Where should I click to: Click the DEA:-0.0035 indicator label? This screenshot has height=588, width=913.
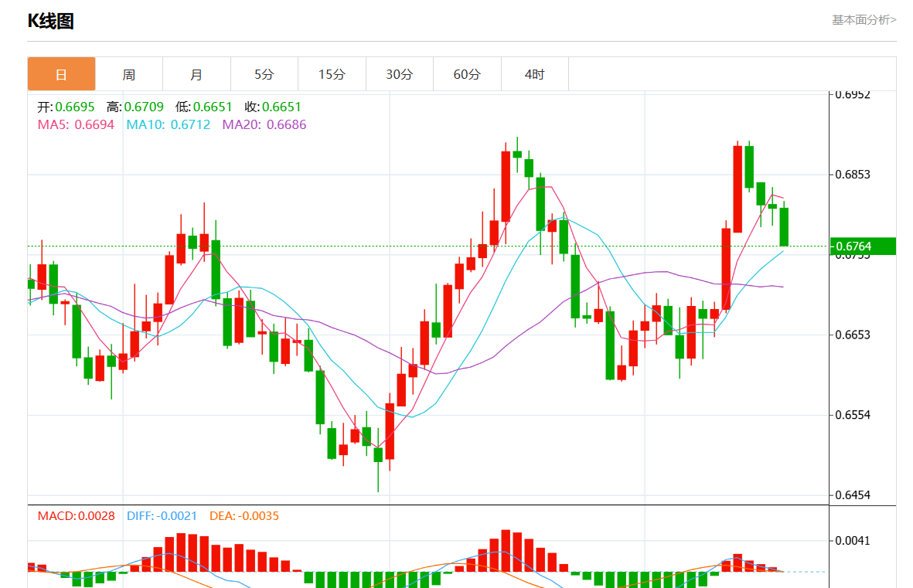tap(244, 516)
